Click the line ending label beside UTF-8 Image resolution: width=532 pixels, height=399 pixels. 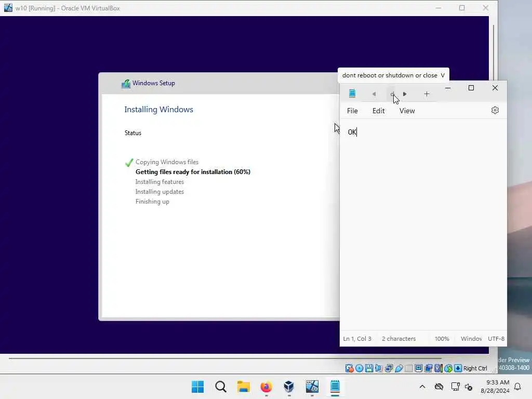(471, 339)
